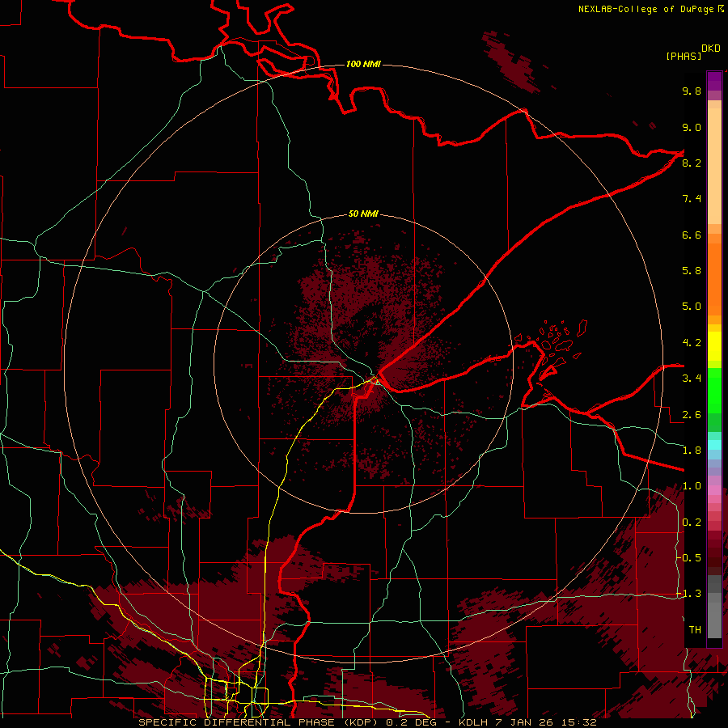The image size is (728, 728).
Task: Click the 1.8 scale value
Action: pos(692,451)
